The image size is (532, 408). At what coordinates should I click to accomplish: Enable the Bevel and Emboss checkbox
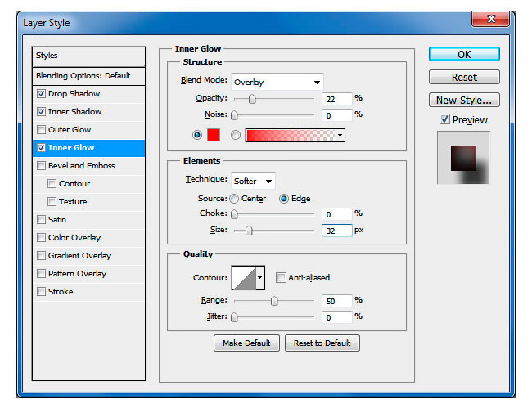pyautogui.click(x=42, y=166)
